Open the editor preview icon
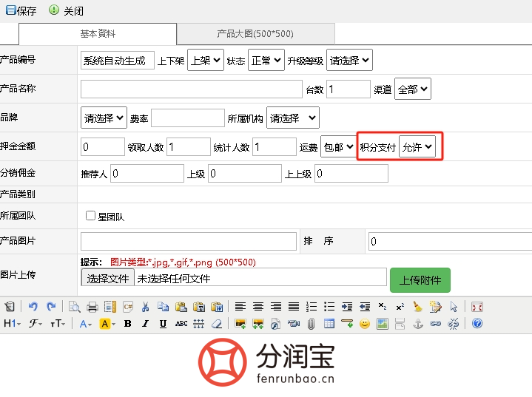This screenshot has width=532, height=397. (x=74, y=307)
